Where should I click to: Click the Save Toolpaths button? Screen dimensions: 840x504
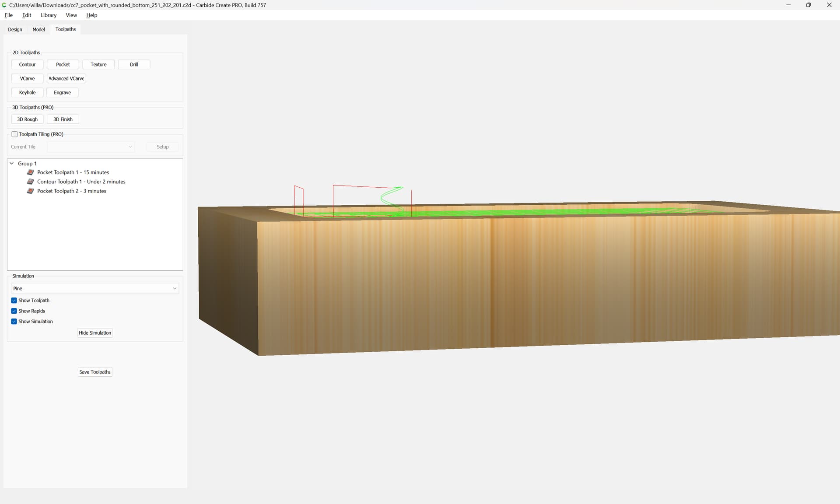(95, 372)
